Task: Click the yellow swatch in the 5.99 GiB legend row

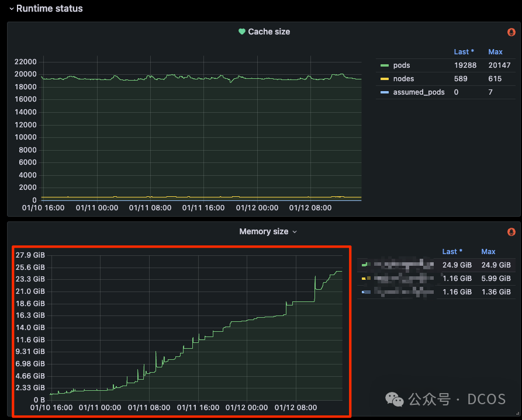Action: click(366, 278)
